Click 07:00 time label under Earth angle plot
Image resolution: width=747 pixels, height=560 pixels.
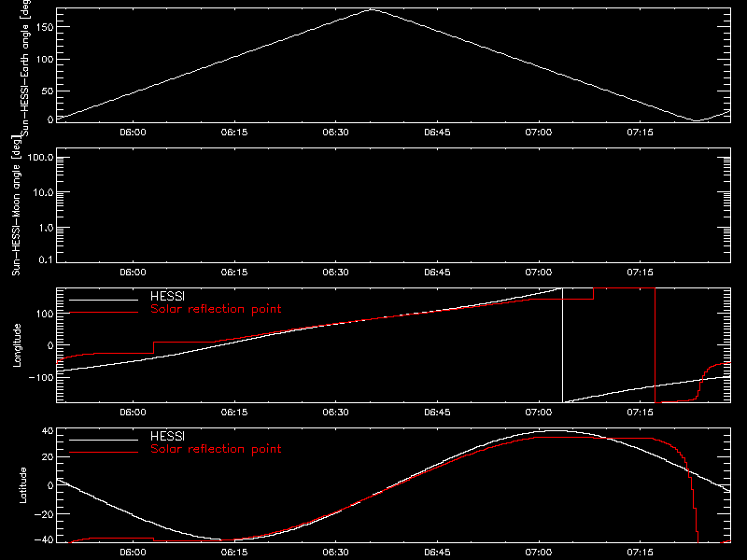click(x=539, y=133)
